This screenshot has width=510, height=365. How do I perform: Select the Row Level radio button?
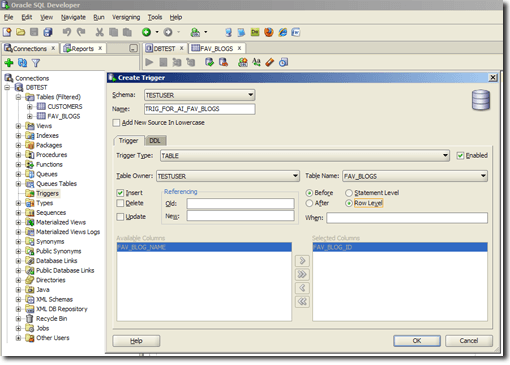349,203
